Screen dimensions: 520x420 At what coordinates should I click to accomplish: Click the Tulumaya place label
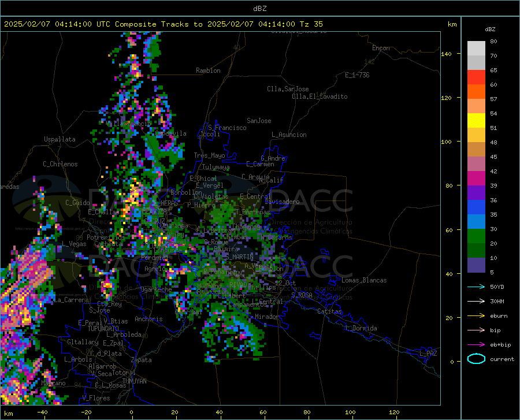[x=216, y=167]
